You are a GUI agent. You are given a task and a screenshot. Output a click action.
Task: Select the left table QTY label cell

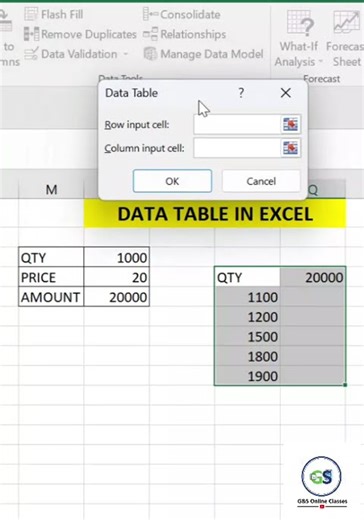coord(51,257)
